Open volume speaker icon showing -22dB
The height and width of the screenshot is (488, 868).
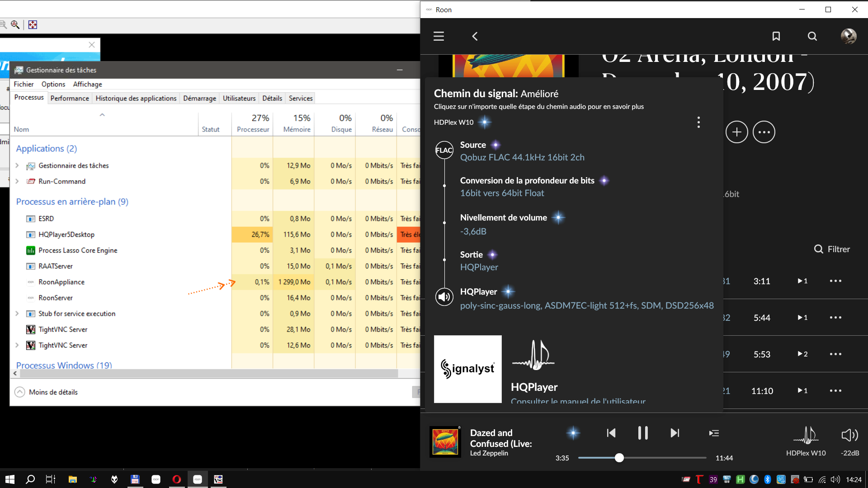pos(849,435)
